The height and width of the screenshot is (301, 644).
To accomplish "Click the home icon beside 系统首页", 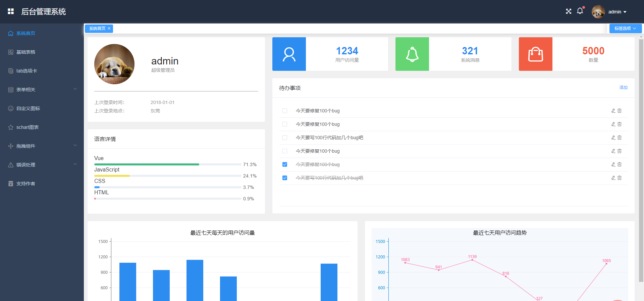I will [11, 33].
